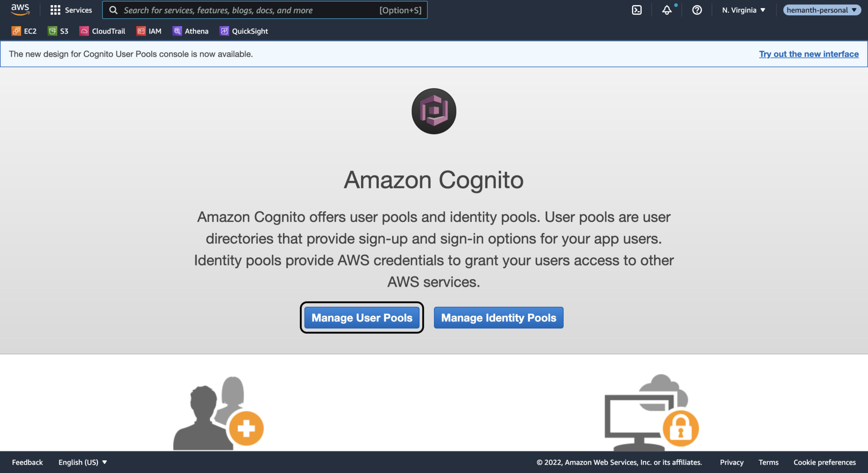The width and height of the screenshot is (868, 473).
Task: Click the search magnifier icon
Action: coord(113,10)
